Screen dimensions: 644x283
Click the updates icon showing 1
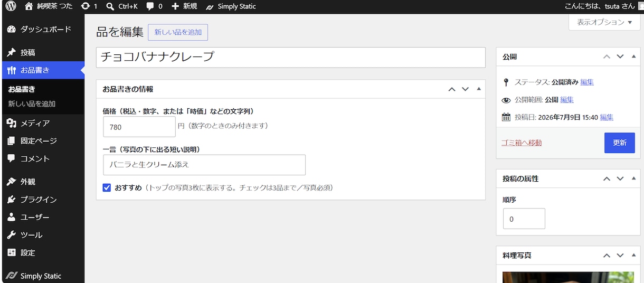tap(85, 6)
